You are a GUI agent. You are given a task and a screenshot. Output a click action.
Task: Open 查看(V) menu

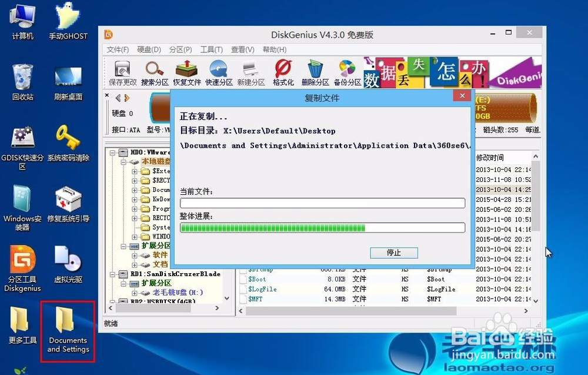click(x=243, y=49)
